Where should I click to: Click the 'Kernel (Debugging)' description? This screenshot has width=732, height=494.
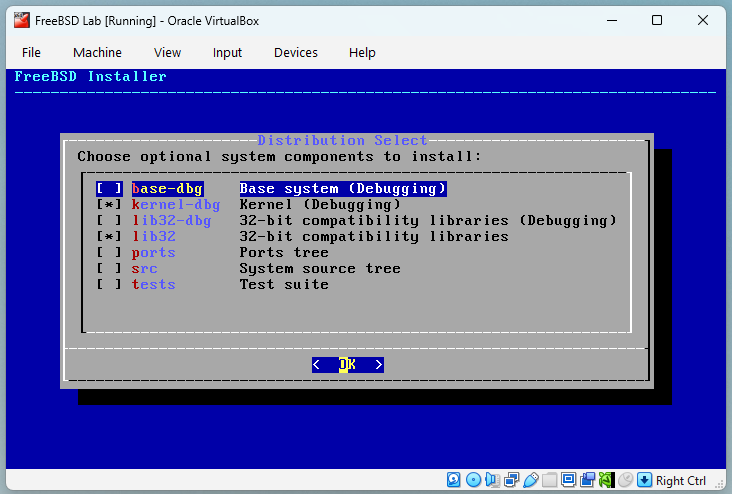tap(320, 205)
